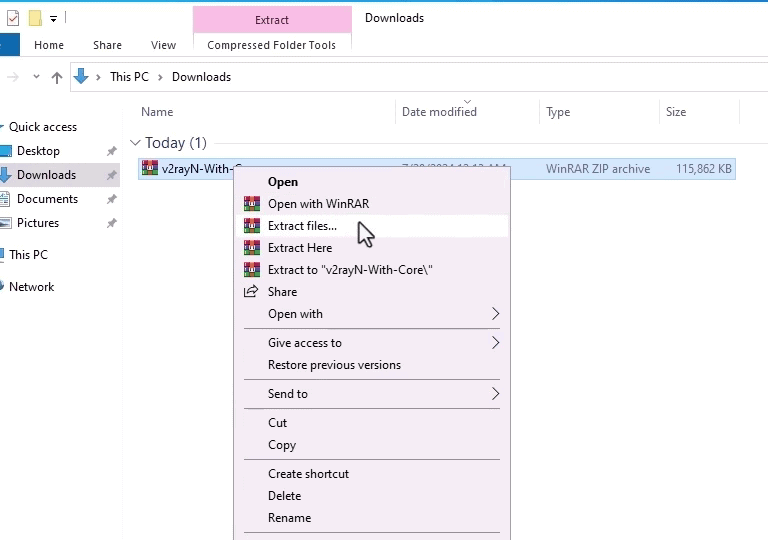Open the recent locations dropdown arrow
The image size is (768, 540).
coord(37,77)
